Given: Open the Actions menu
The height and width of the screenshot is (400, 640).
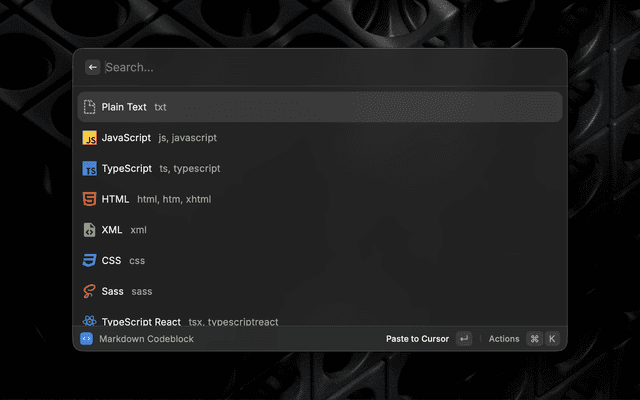Looking at the screenshot, I should 504,339.
